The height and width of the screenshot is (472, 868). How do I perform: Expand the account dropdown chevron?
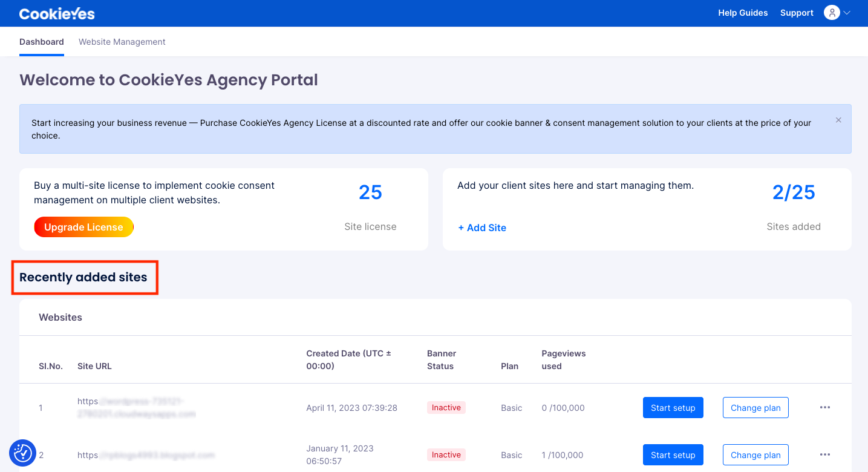coord(847,13)
